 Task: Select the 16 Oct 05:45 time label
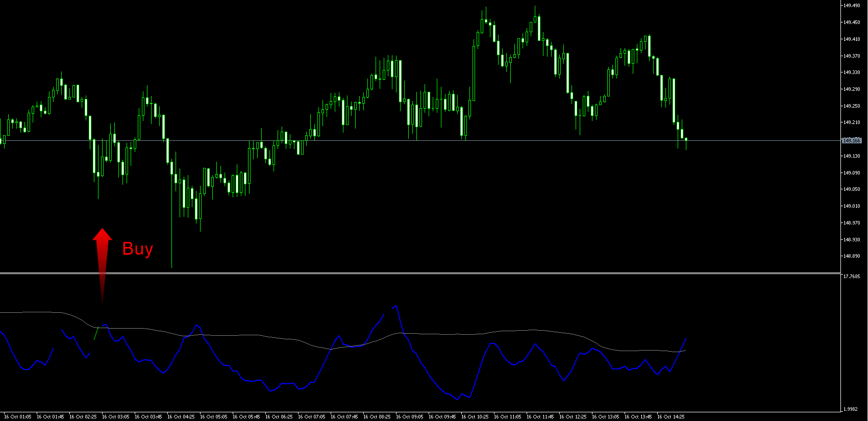click(246, 417)
